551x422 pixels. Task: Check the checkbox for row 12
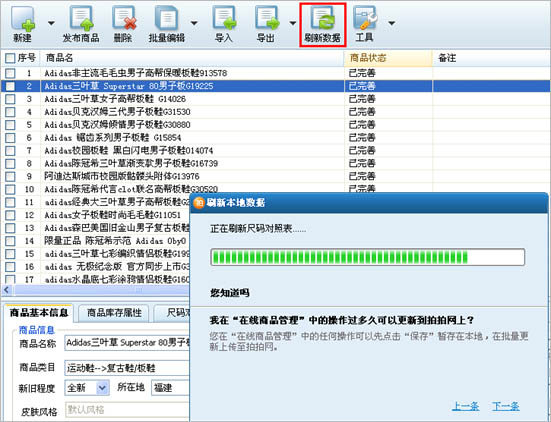[10, 215]
